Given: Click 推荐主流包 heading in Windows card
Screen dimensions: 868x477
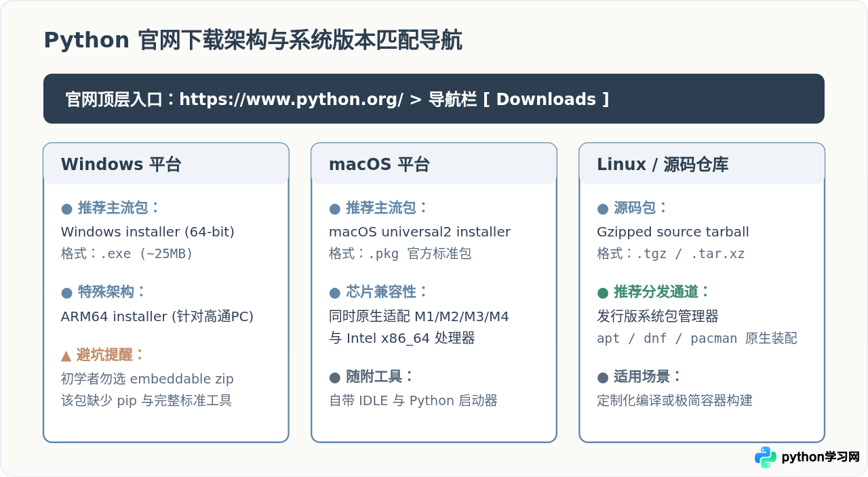Looking at the screenshot, I should (x=111, y=208).
